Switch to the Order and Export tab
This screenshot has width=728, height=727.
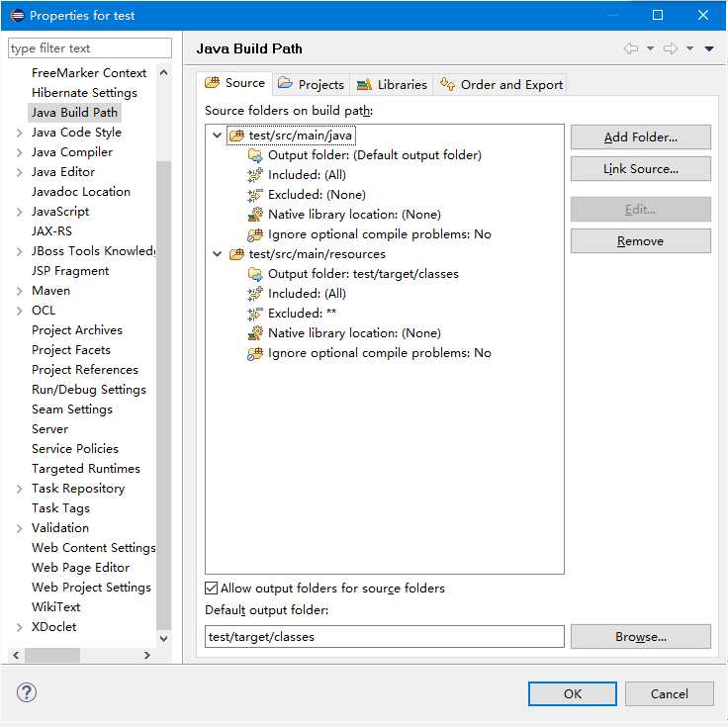click(x=500, y=85)
